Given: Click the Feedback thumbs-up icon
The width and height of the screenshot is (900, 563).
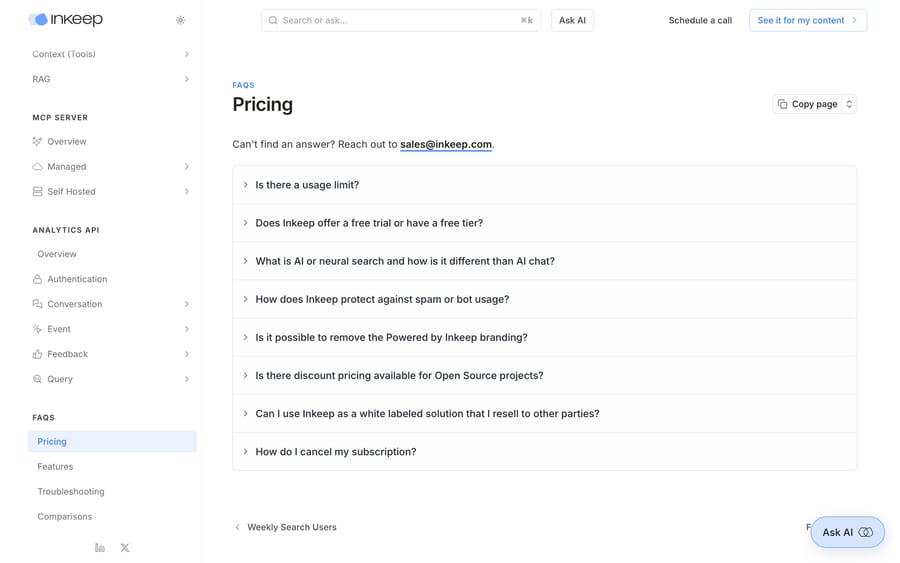Looking at the screenshot, I should point(37,354).
